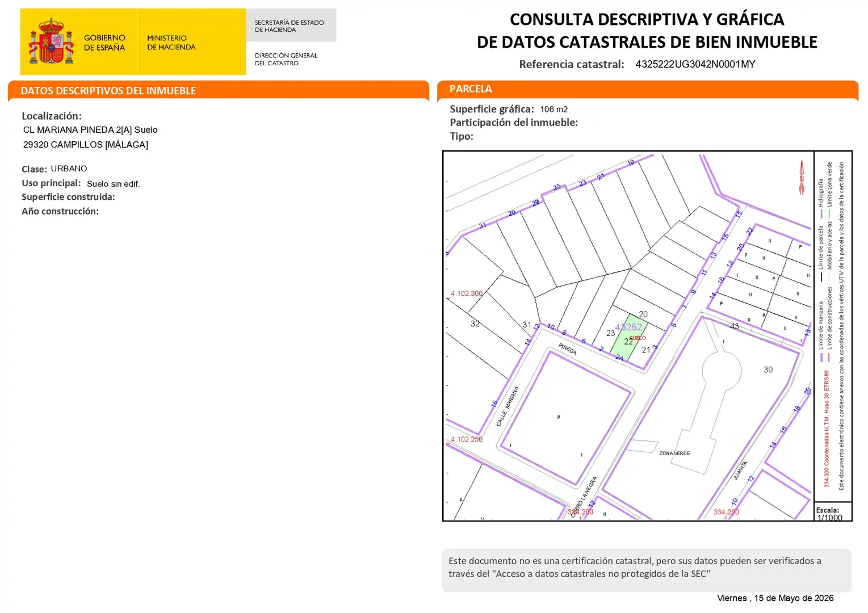
Task: Click parcel number 32 on the map
Action: [475, 324]
